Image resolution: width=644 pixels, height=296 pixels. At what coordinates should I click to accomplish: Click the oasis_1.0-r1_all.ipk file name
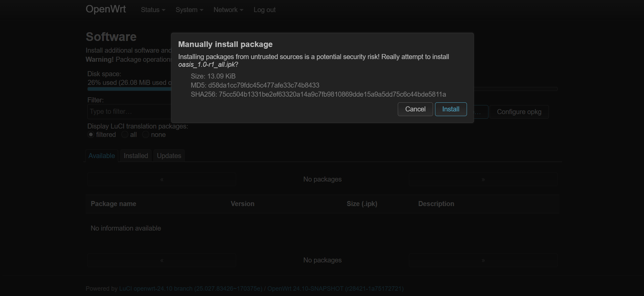[206, 64]
